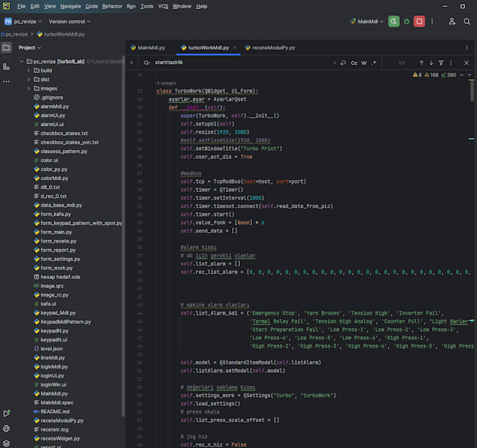Enable Regex search option
Screen dimensions: 477x448
[374, 62]
